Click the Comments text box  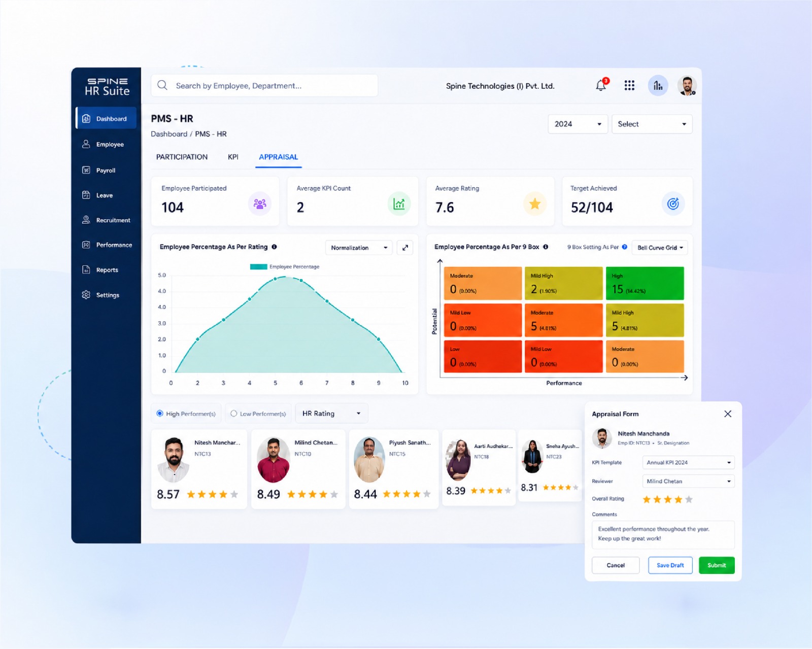tap(663, 535)
